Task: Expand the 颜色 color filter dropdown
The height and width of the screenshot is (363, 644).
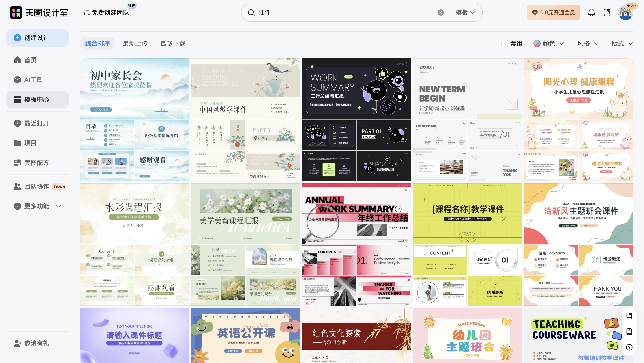Action: [x=549, y=43]
